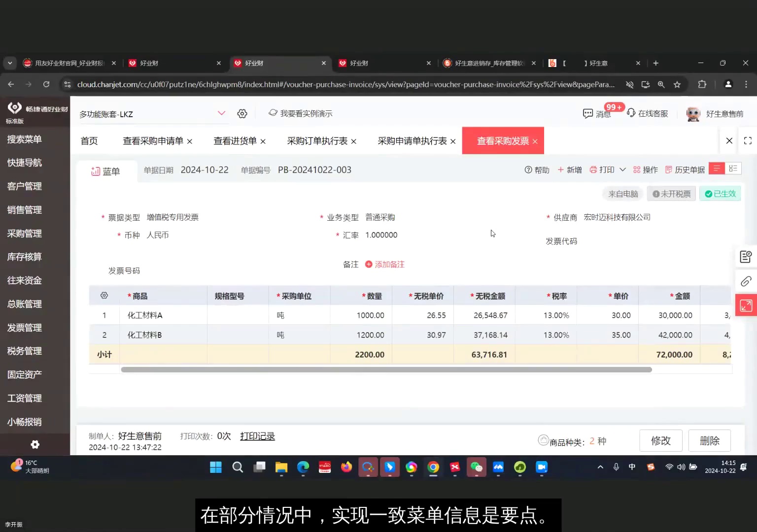Toggle the row gear icon in table header
Image resolution: width=757 pixels, height=532 pixels.
point(104,295)
